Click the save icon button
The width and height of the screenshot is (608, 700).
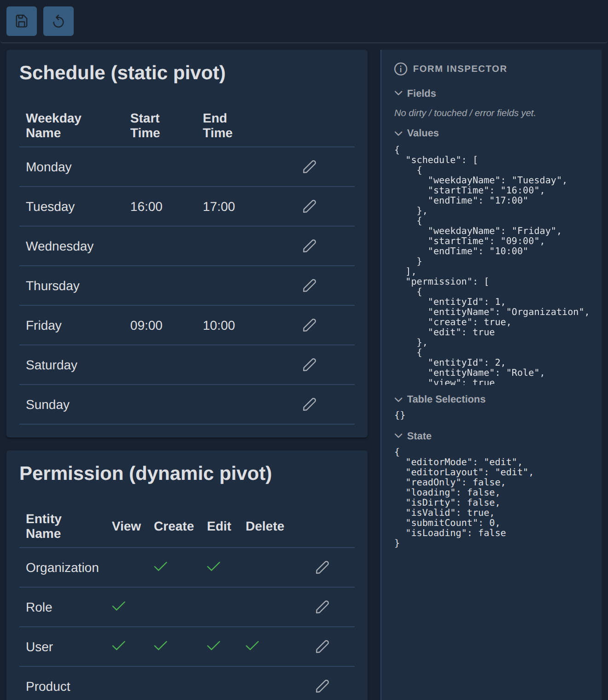pos(22,21)
